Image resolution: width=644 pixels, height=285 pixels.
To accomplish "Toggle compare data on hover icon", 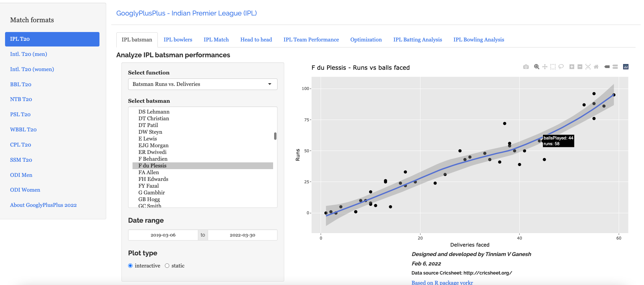I will [615, 67].
